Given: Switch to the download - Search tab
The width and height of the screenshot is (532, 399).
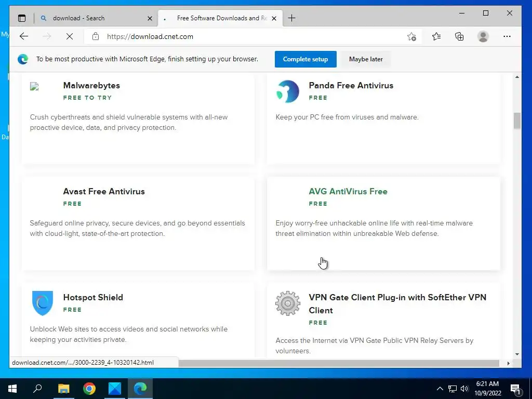Looking at the screenshot, I should (x=96, y=18).
